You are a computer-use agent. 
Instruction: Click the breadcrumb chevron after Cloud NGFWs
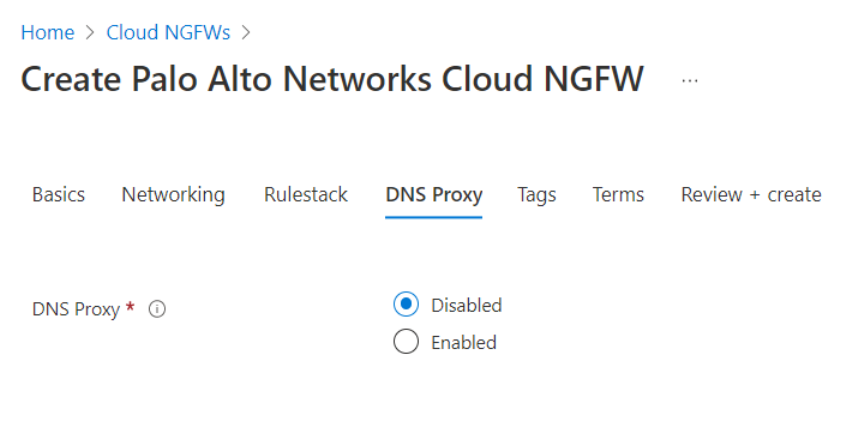246,33
